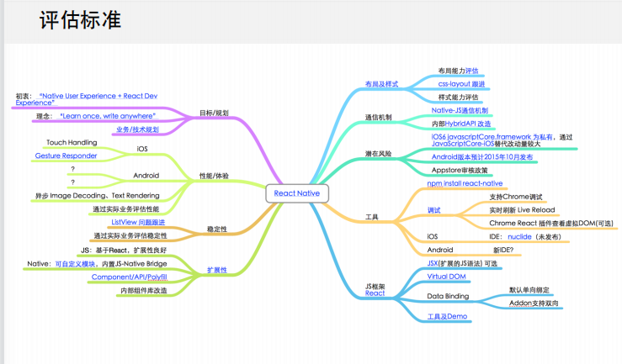Open 'Android版本预计2015年10月发布' link
Viewport: 622px width, 364px height.
482,157
